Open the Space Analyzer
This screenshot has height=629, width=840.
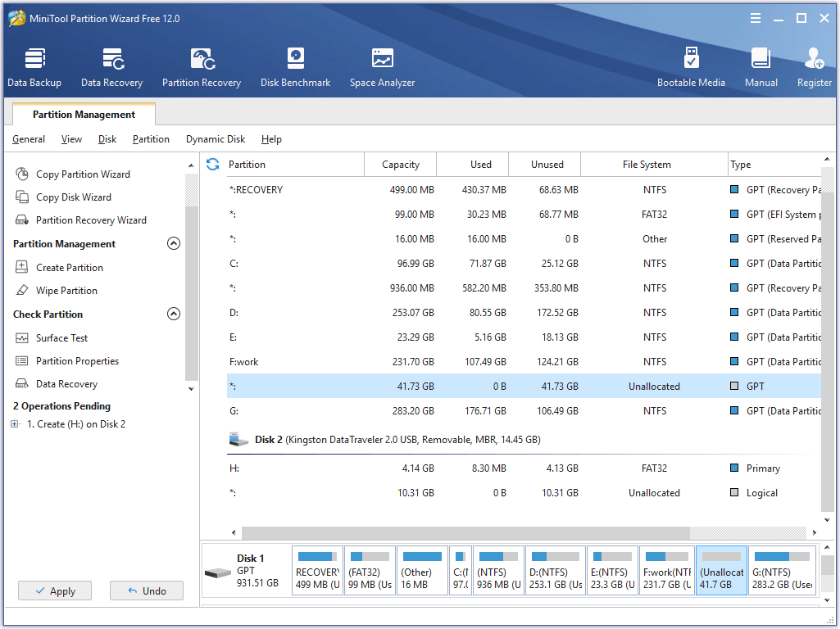point(382,66)
